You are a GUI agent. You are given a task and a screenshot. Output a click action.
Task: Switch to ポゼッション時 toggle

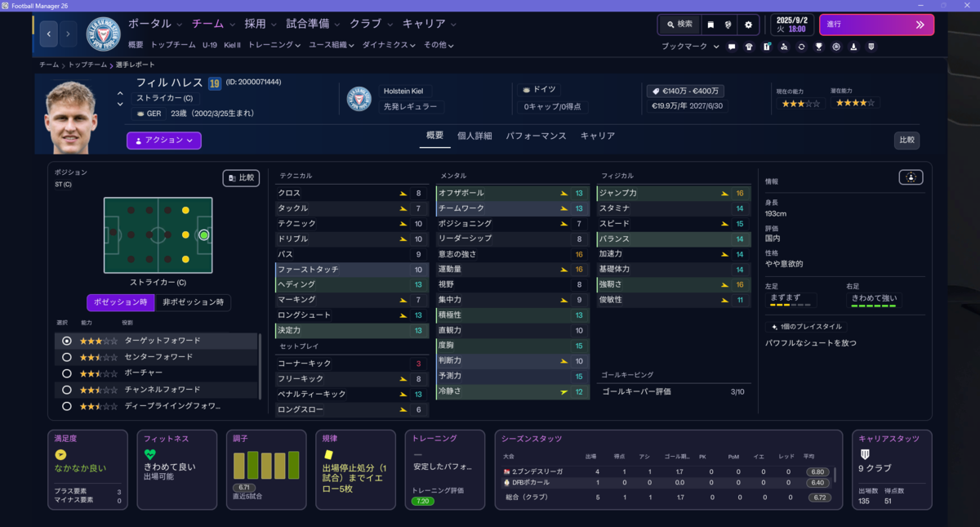(120, 302)
